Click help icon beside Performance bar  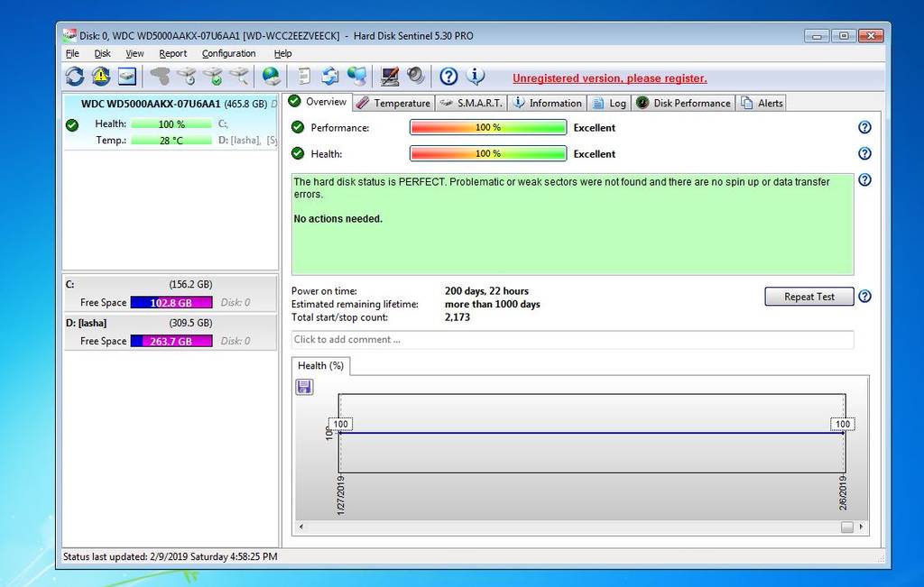(x=864, y=128)
